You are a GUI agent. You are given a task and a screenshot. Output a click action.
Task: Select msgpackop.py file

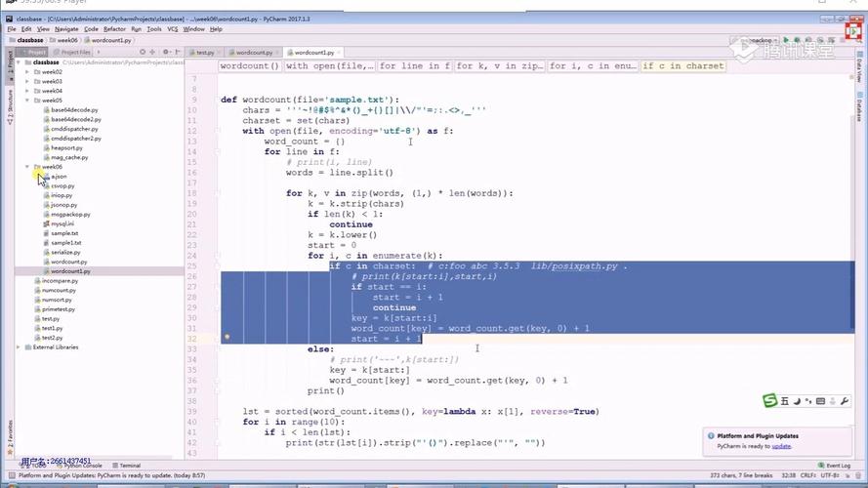(x=70, y=214)
